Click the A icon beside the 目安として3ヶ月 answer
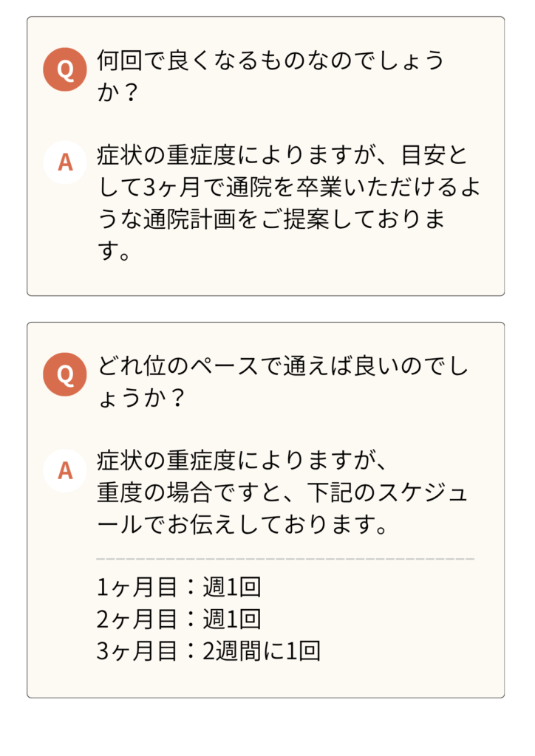Viewport: 535px width, 756px height. click(65, 162)
